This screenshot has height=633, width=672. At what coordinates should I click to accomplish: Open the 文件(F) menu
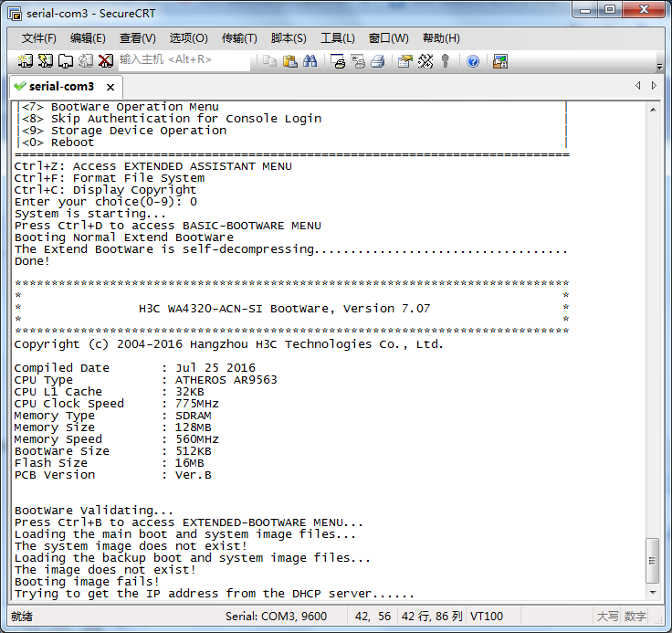click(39, 38)
